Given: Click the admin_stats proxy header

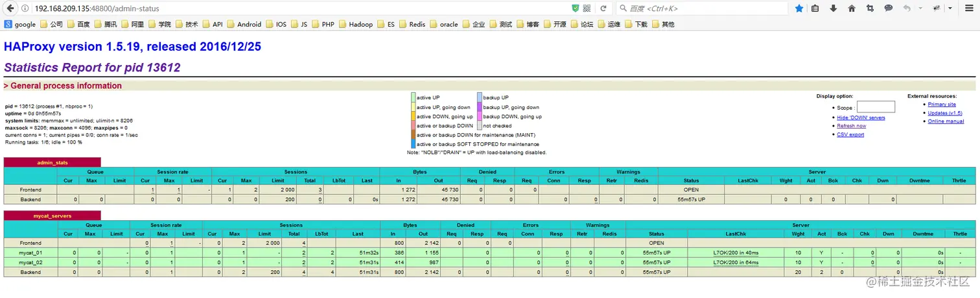Looking at the screenshot, I should pos(52,162).
